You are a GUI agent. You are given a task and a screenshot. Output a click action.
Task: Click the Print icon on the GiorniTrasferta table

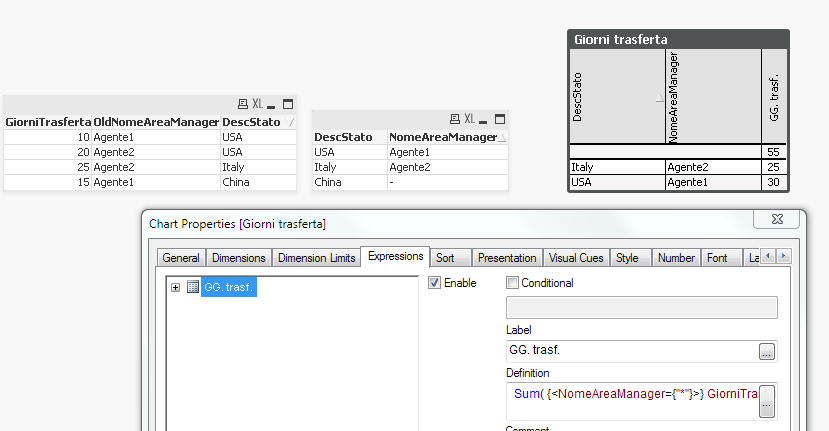click(242, 104)
